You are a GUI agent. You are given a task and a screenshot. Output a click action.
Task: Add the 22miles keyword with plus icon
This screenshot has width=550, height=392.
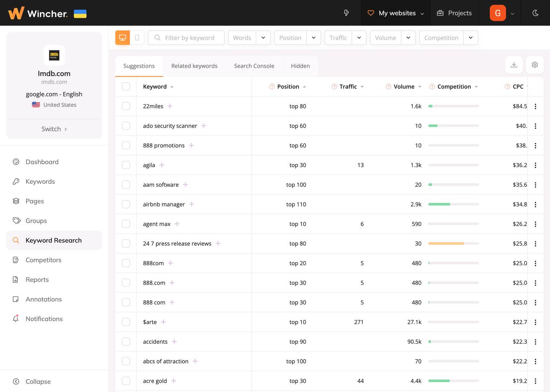pos(170,106)
